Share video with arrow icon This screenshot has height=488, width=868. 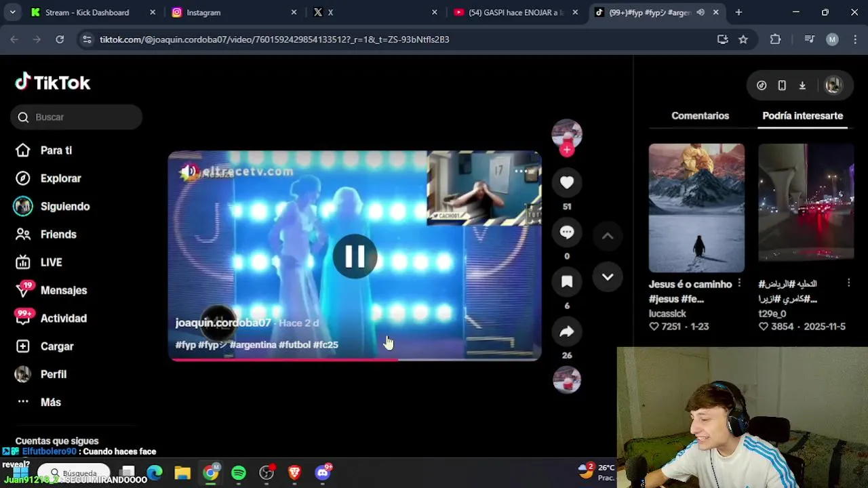tap(567, 331)
